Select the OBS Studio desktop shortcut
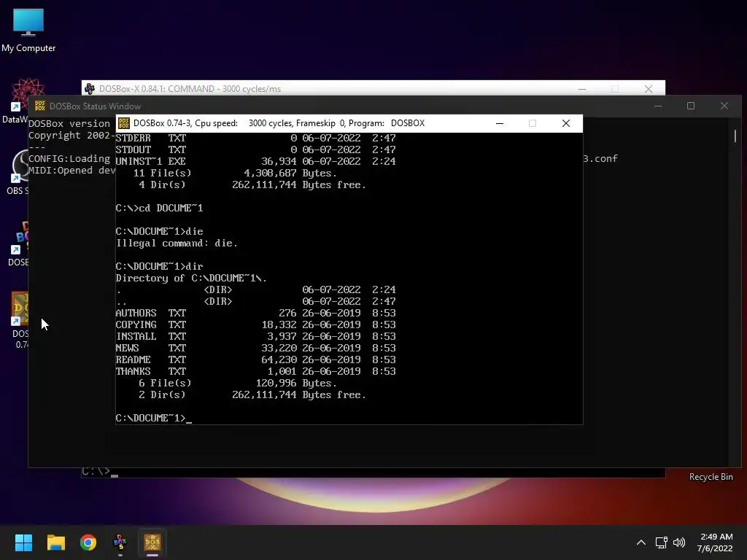The image size is (747, 560). click(18, 172)
